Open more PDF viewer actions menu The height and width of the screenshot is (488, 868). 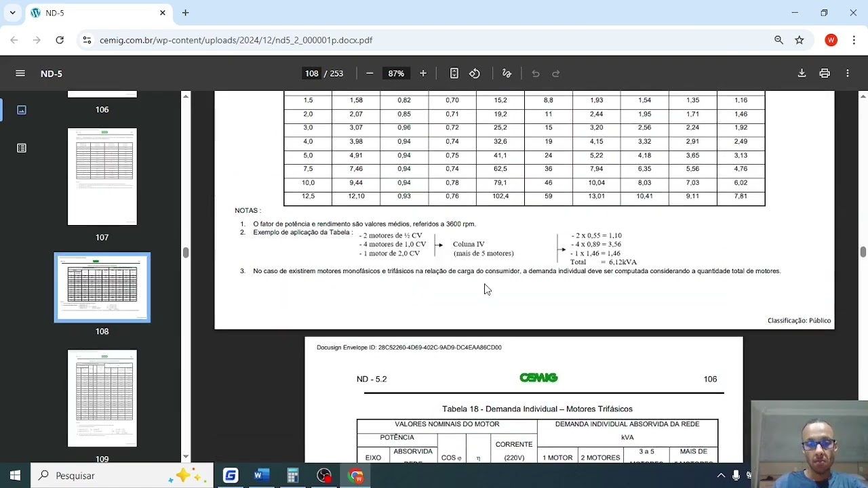click(x=848, y=73)
